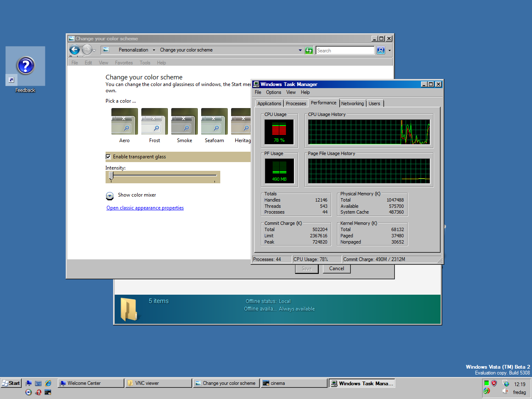This screenshot has height=399, width=532.
Task: Select the Aero color swatch
Action: pyautogui.click(x=125, y=121)
